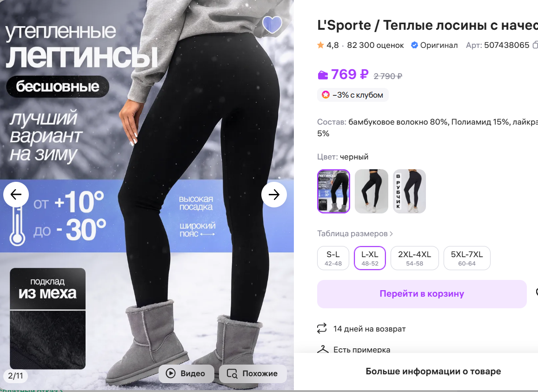Screen dimensions: 538x392
Task: Click Перейти в корзину button
Action: tap(422, 294)
